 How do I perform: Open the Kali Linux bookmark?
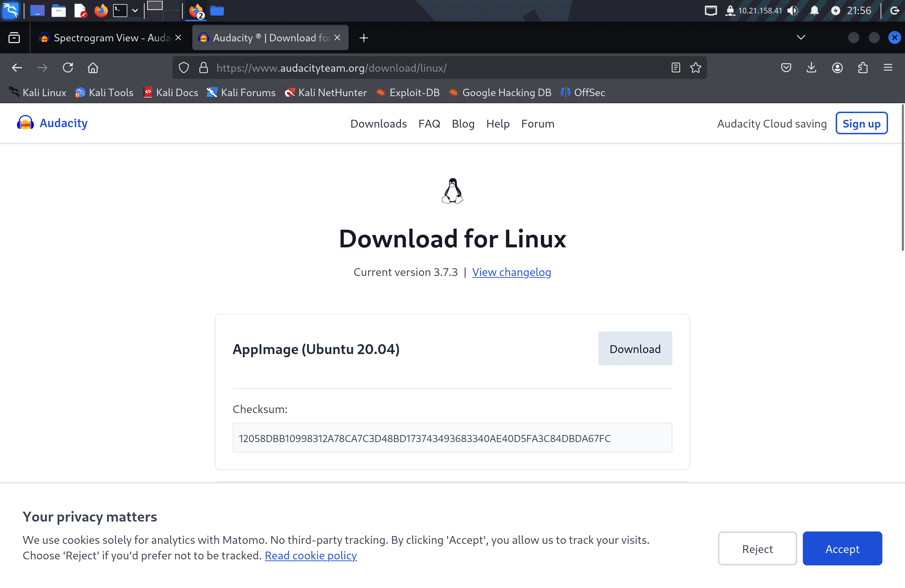coord(37,92)
